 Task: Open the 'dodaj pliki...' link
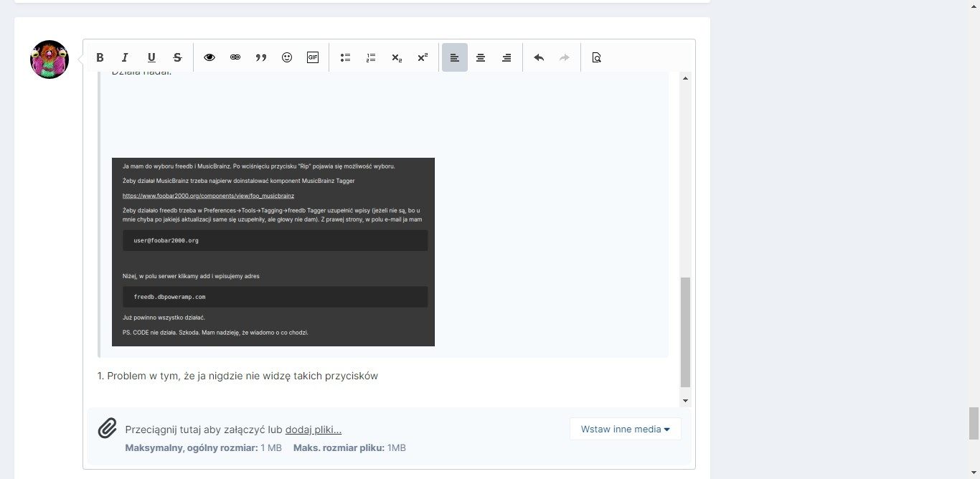(x=314, y=430)
